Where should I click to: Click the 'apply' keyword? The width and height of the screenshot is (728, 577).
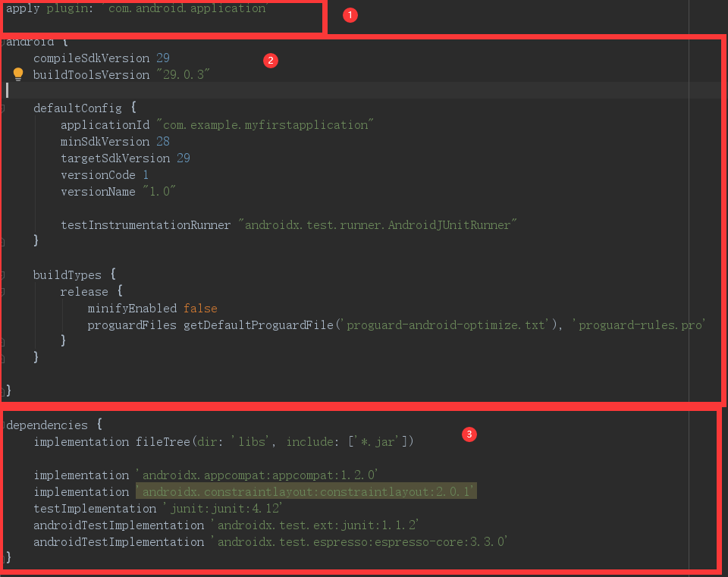click(x=23, y=8)
